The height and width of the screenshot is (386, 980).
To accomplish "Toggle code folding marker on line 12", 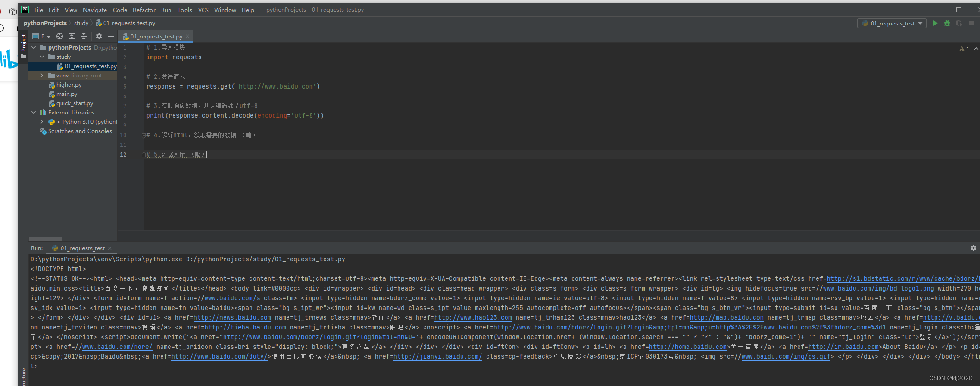I will point(144,155).
